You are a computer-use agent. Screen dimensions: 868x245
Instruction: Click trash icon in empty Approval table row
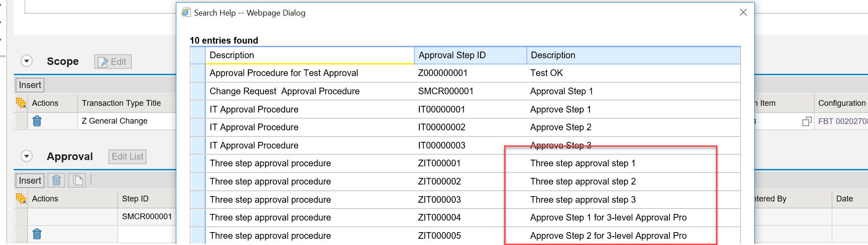pyautogui.click(x=37, y=234)
